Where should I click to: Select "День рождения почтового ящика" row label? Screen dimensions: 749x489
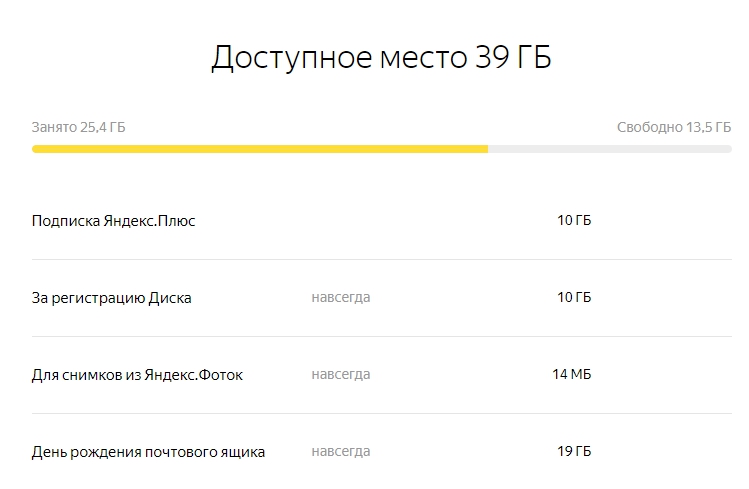[148, 452]
